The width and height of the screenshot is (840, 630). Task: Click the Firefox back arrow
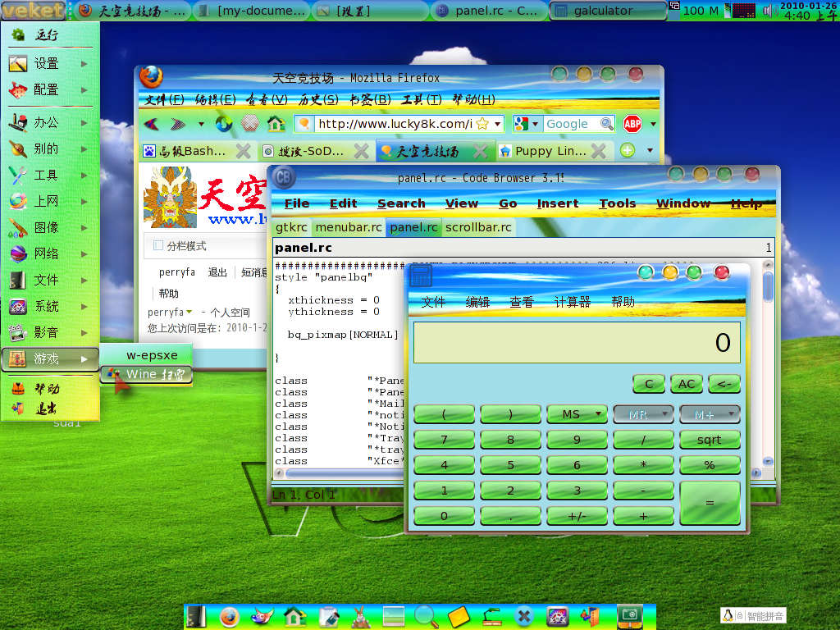coord(152,125)
